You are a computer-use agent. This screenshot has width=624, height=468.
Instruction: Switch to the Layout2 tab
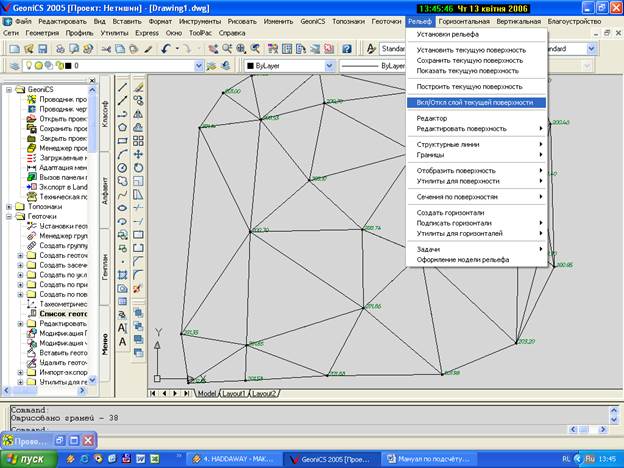pyautogui.click(x=264, y=394)
